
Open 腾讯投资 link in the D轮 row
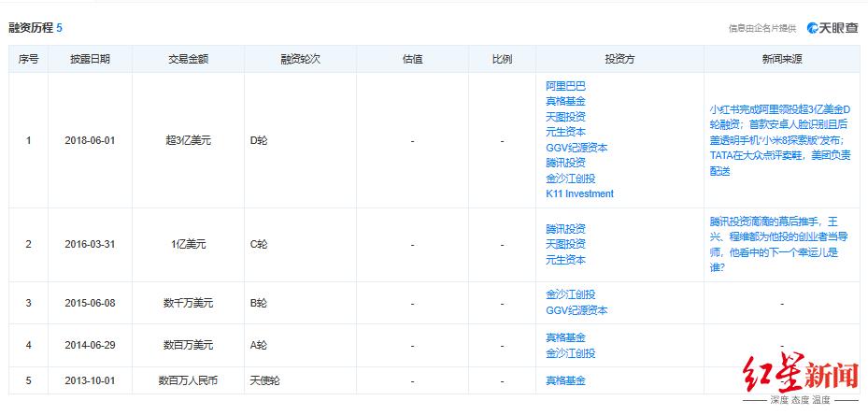[x=565, y=163]
